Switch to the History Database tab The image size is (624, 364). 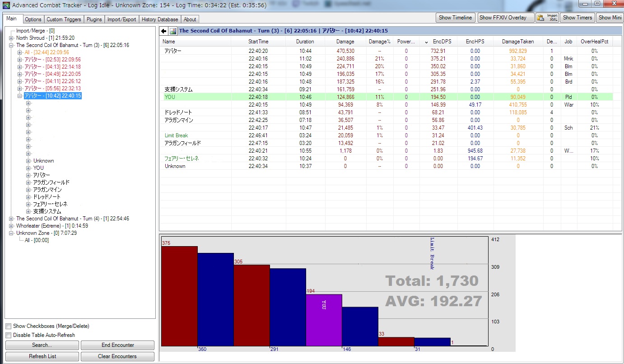coord(160,19)
